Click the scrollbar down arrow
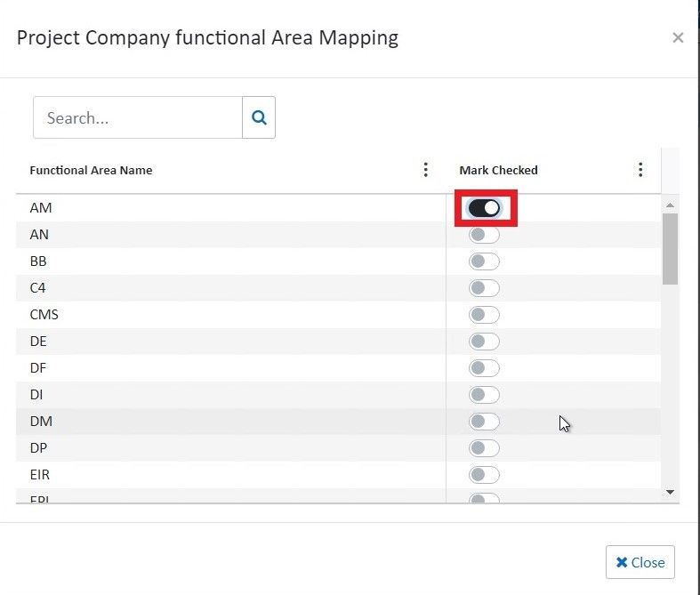 pos(670,492)
